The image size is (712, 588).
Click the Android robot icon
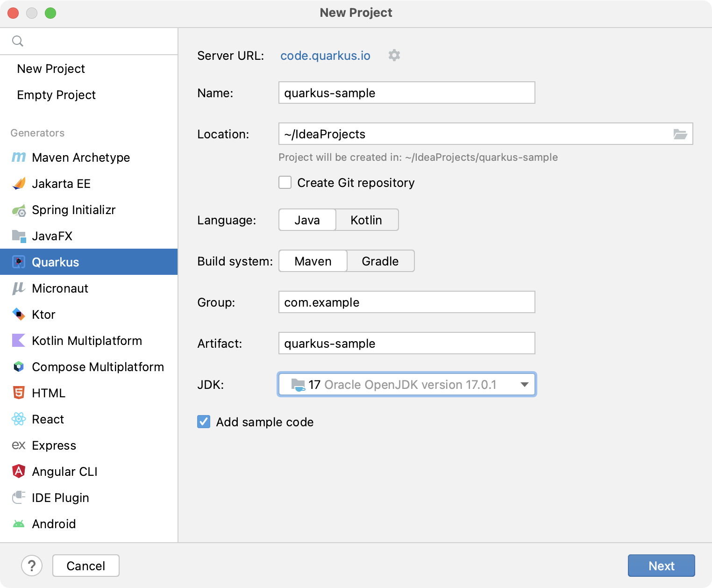coord(19,524)
